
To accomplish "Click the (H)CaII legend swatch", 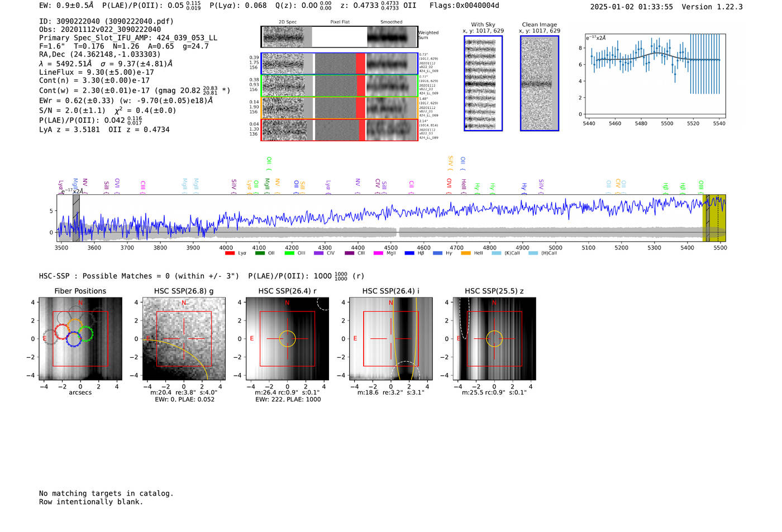I will [x=533, y=253].
